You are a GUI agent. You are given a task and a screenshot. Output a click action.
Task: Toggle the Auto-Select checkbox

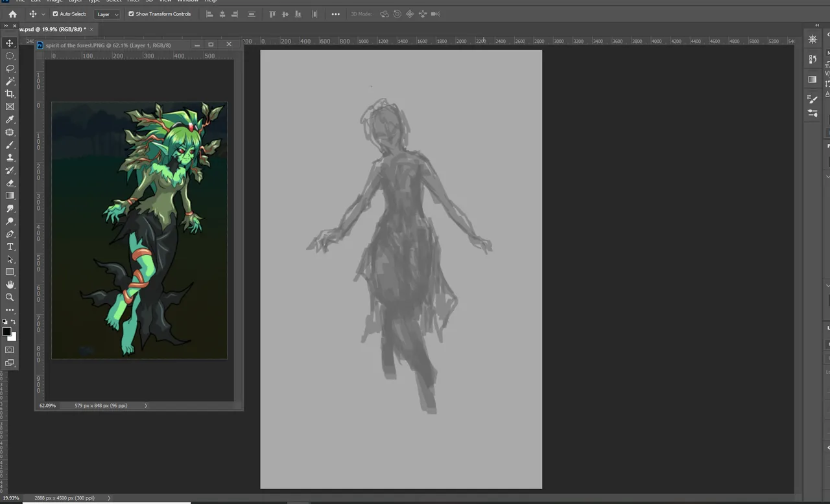click(x=55, y=14)
